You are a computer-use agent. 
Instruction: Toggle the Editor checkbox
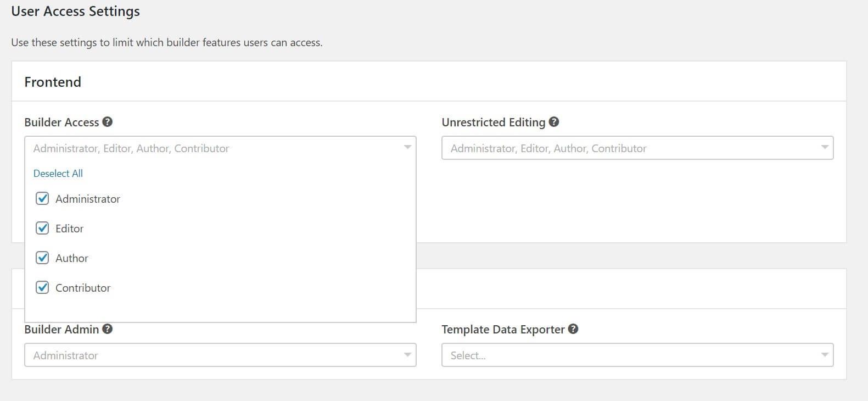tap(42, 229)
